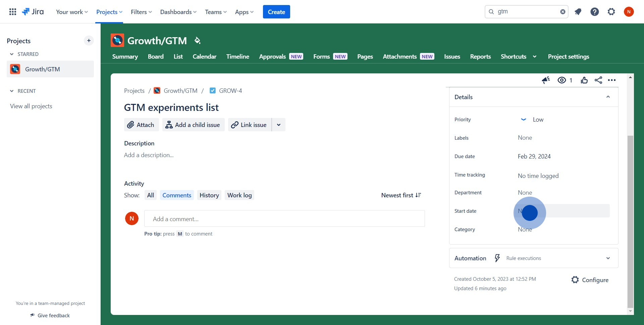Click the project background color paint icon

(198, 41)
